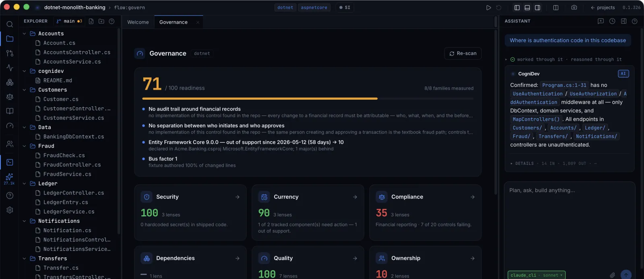
Task: Open the Security card
Action: [x=190, y=213]
